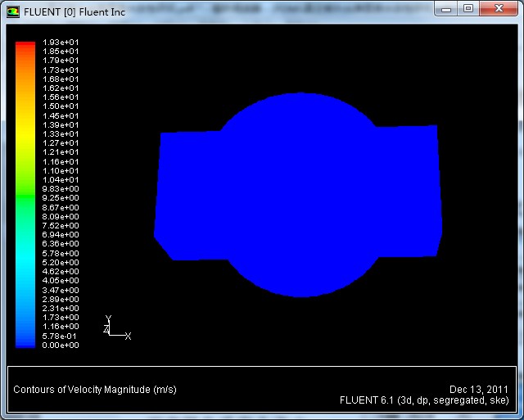Minimize the FLUENT graphics window
The width and height of the screenshot is (524, 420).
coord(447,9)
